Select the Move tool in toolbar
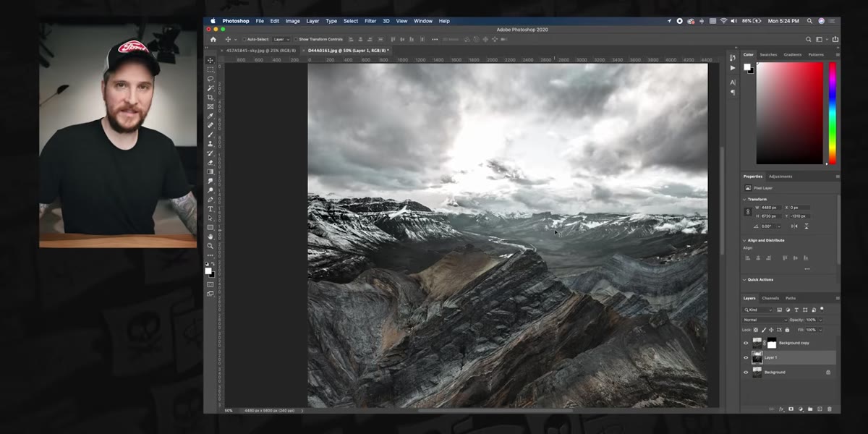This screenshot has height=434, width=868. [x=210, y=60]
